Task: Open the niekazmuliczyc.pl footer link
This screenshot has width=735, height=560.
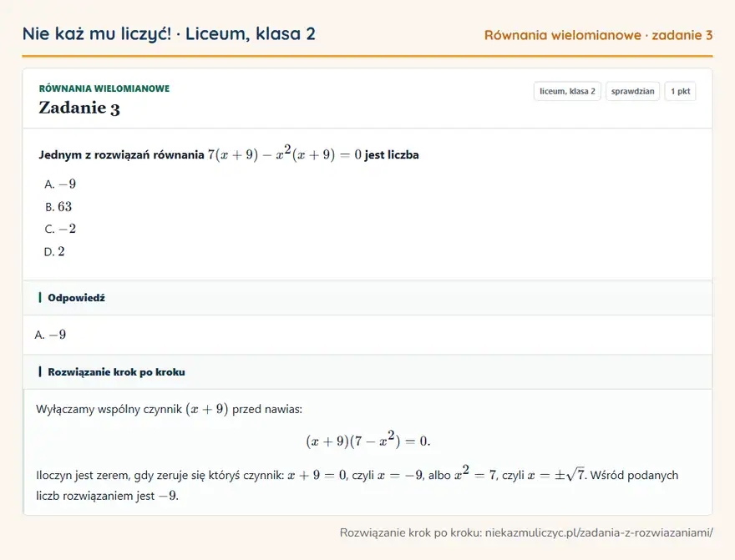Action: point(599,532)
